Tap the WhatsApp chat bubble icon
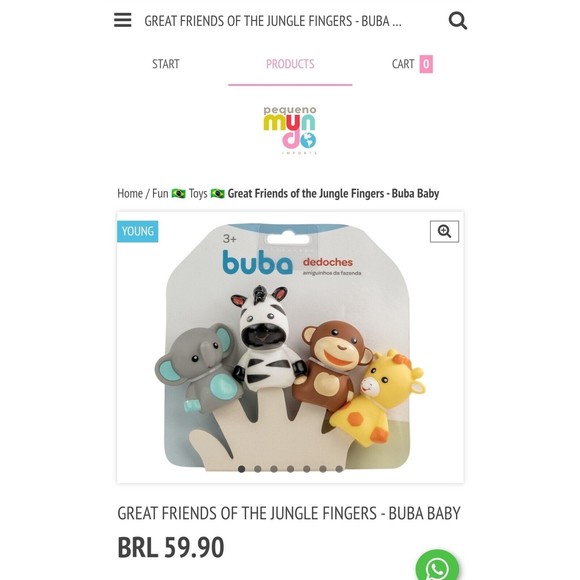 437,565
